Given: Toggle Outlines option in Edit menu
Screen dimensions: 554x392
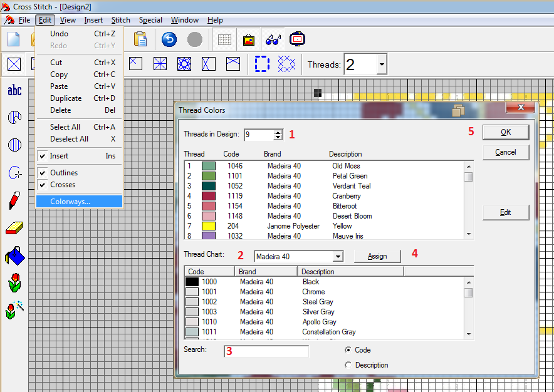Looking at the screenshot, I should coord(63,173).
